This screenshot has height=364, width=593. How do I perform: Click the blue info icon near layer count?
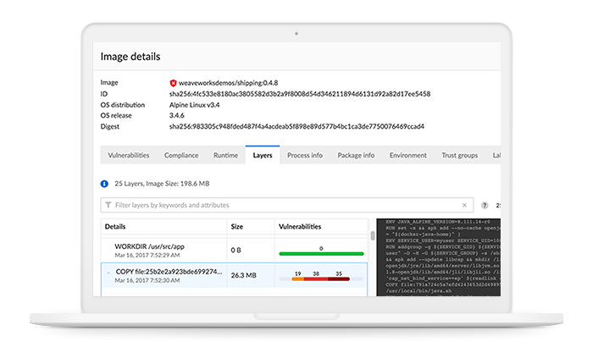pyautogui.click(x=104, y=183)
